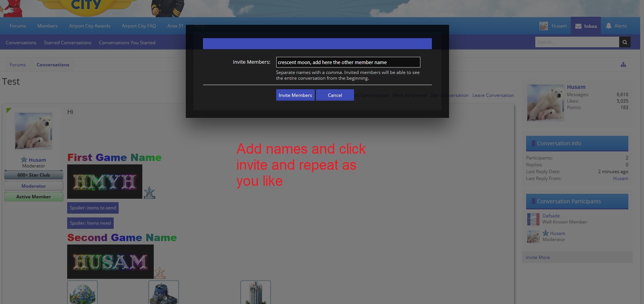644x304 pixels.
Task: Expand the 'Items need' spoiler
Action: point(90,223)
